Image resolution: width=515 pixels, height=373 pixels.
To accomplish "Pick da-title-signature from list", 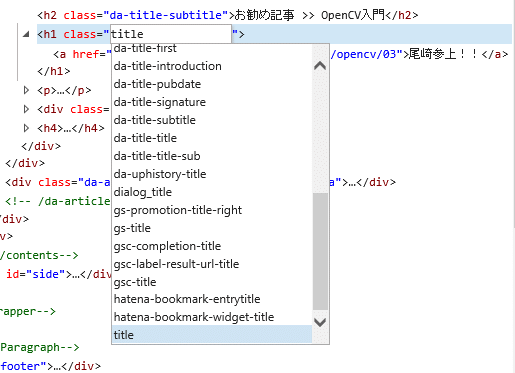I will [212, 102].
